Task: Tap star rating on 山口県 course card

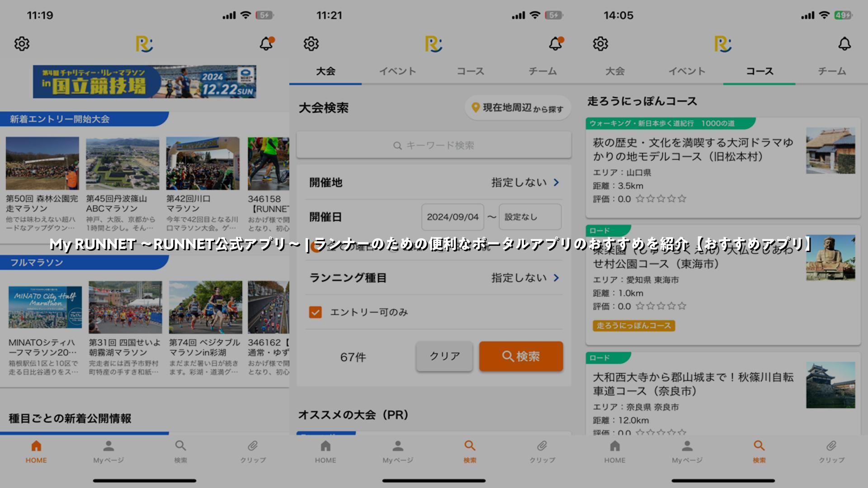Action: [x=661, y=198]
